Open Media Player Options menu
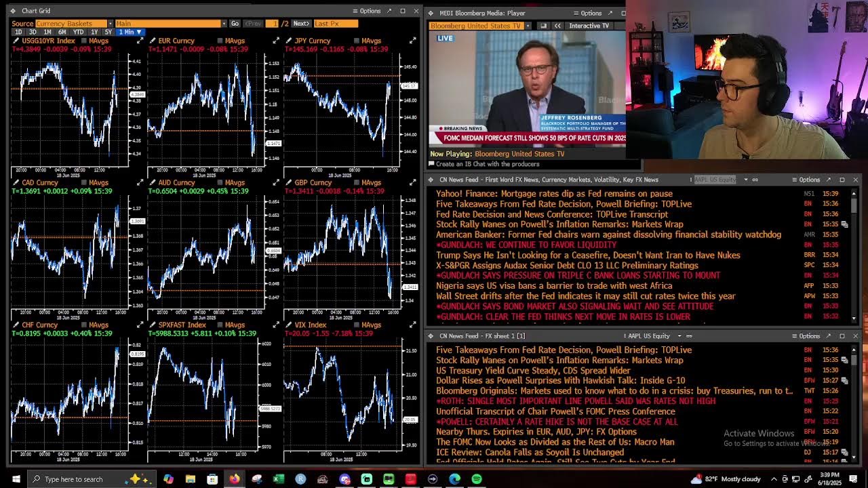This screenshot has width=868, height=488. pyautogui.click(x=588, y=13)
